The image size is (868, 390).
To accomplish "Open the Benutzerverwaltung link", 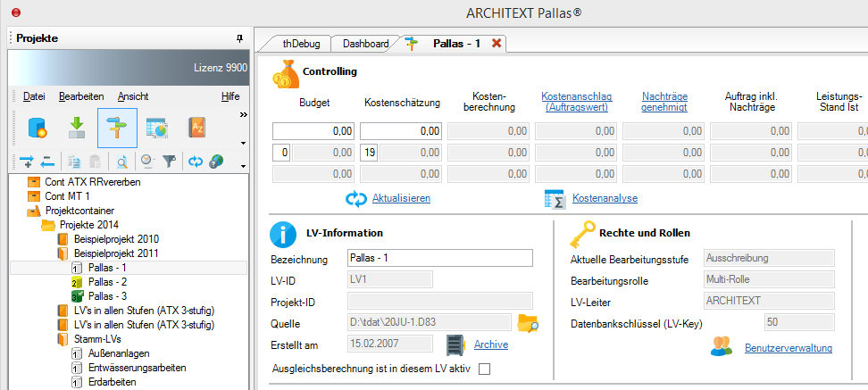I will [x=789, y=348].
